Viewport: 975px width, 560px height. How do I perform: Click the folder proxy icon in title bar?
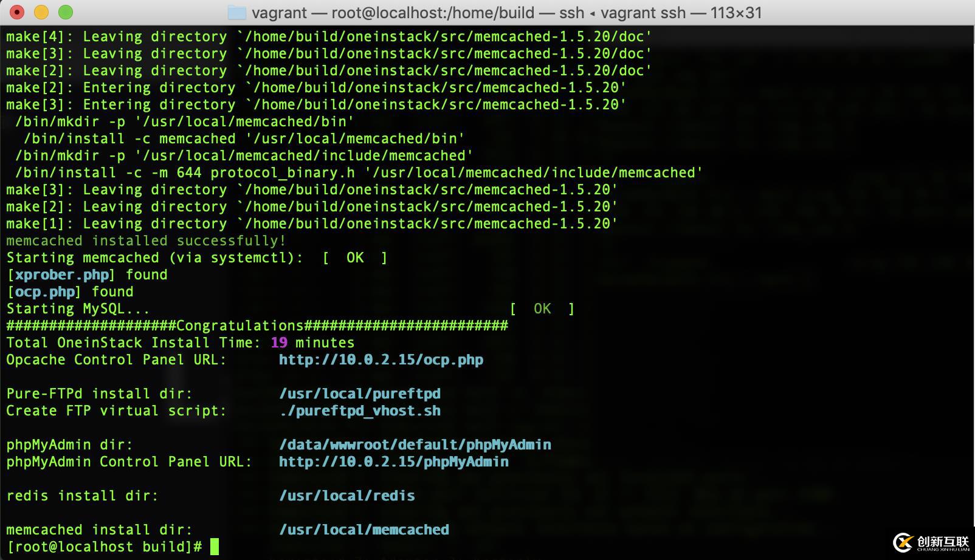(x=236, y=13)
